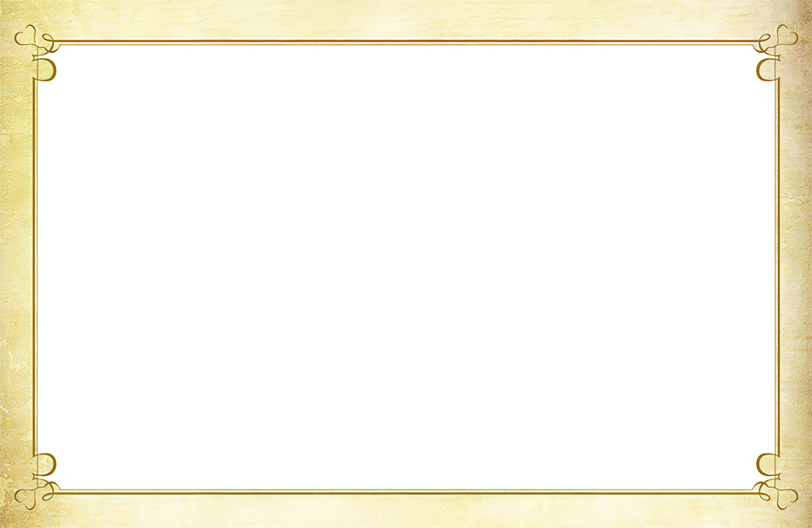Screen dimensions: 812x528
Task: Click the center of the black rectangle
Action: pos(408,266)
